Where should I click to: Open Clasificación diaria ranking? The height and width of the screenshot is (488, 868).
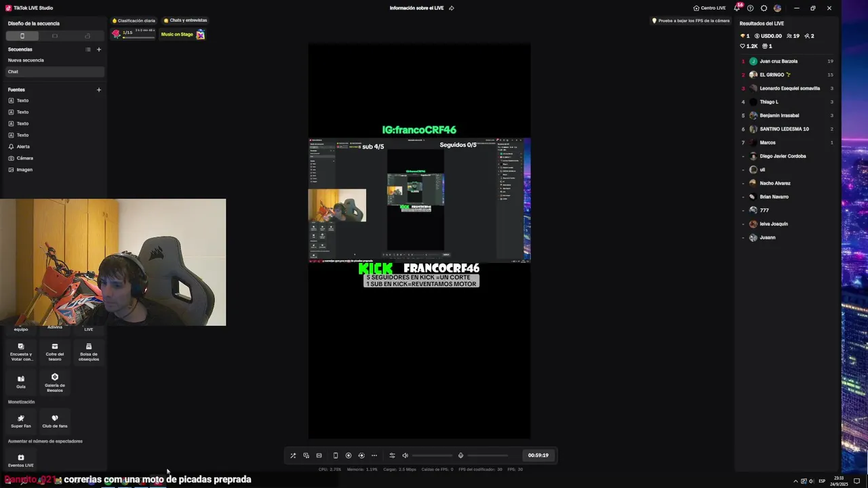click(x=134, y=20)
